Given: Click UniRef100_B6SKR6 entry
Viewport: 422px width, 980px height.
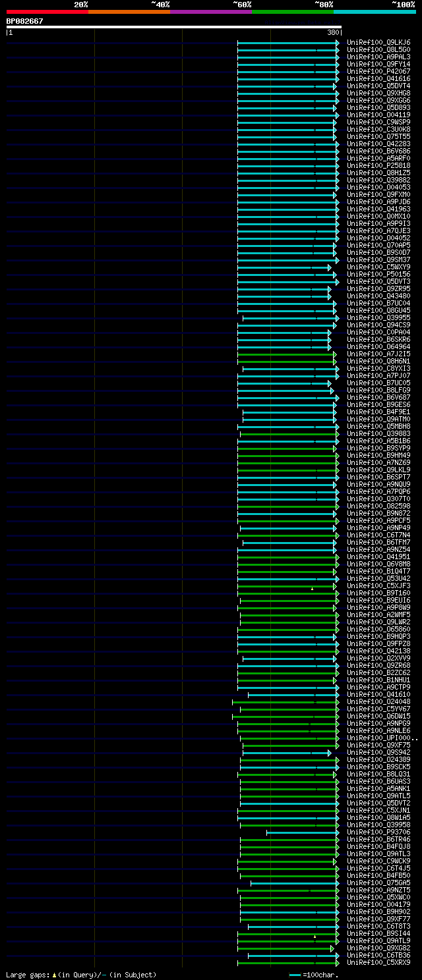Looking at the screenshot, I should tap(378, 340).
